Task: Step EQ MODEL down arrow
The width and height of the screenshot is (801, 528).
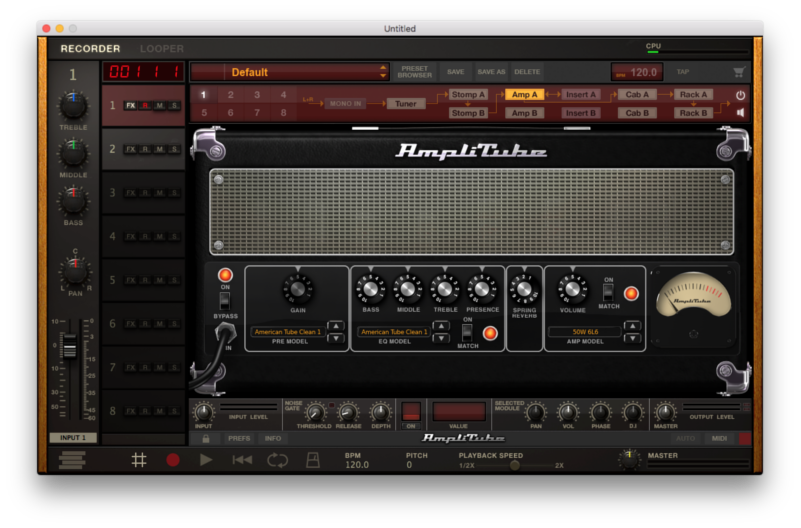Action: click(x=441, y=338)
